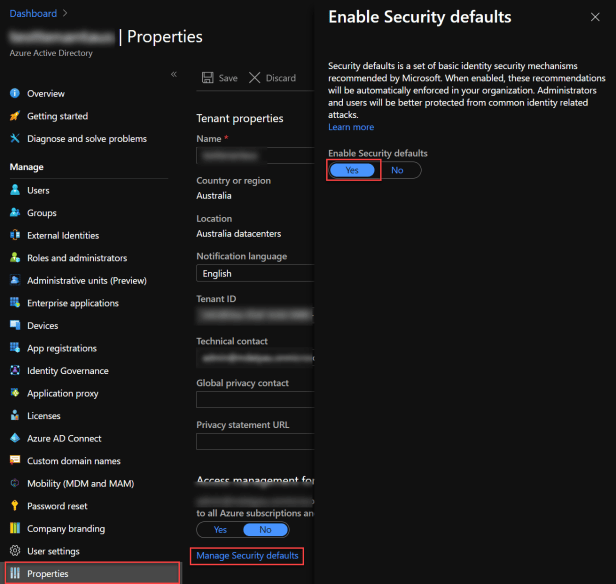This screenshot has height=584, width=616.
Task: Click the Devices monitor icon
Action: [15, 325]
